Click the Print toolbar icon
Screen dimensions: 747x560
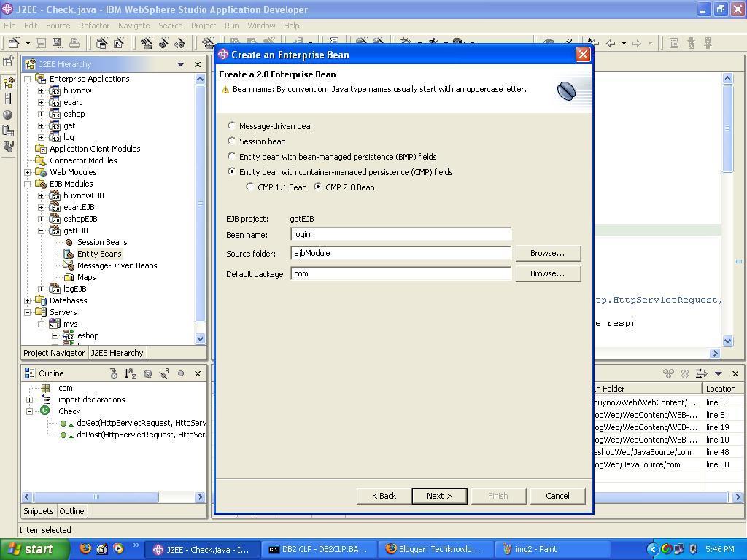(x=74, y=43)
